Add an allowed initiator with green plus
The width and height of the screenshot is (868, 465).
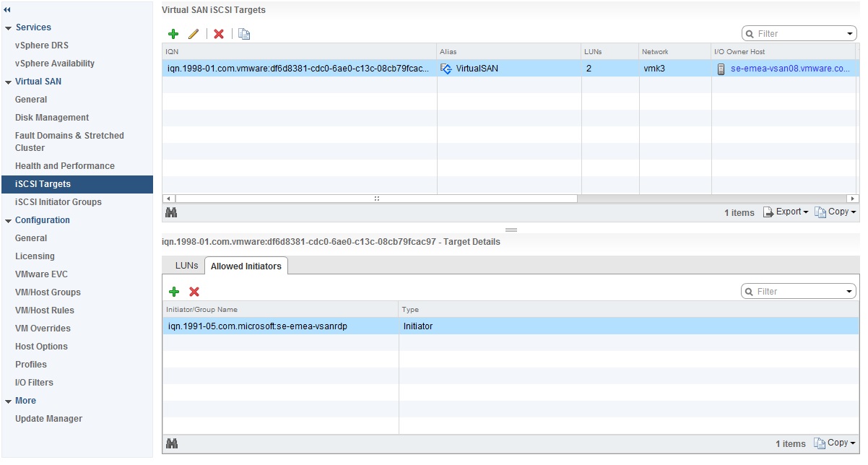coord(173,292)
